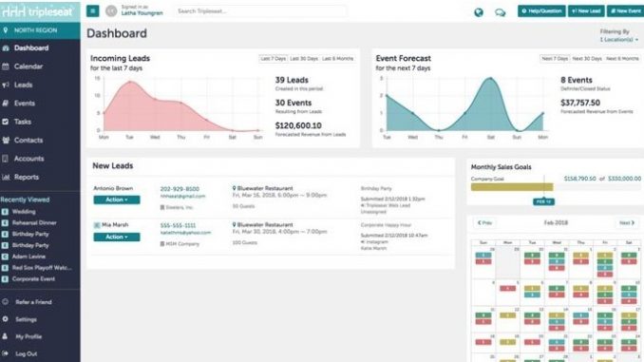Click the Help/Question button
Image resolution: width=644 pixels, height=362 pixels.
541,11
